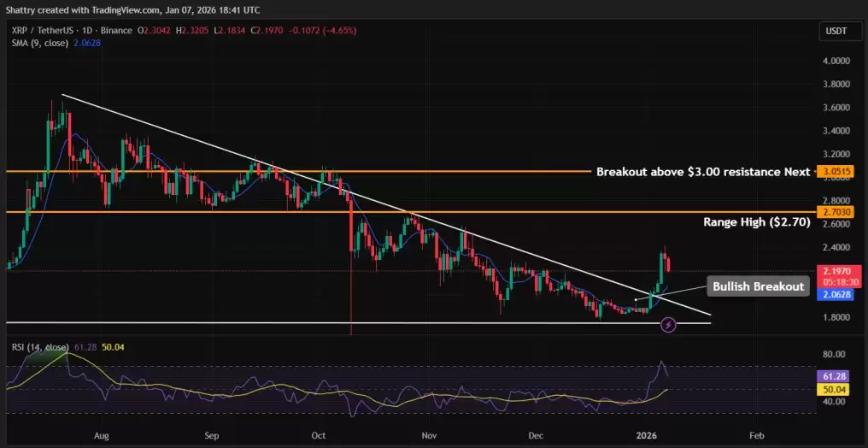Click the Nov label on time axis
The height and width of the screenshot is (448, 868).
pyautogui.click(x=427, y=435)
